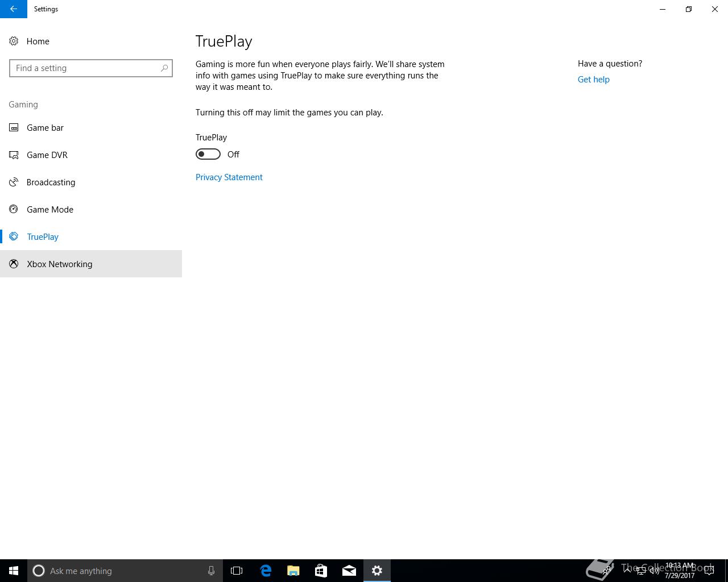Select the Game Mode icon
The height and width of the screenshot is (582, 728).
coord(14,210)
